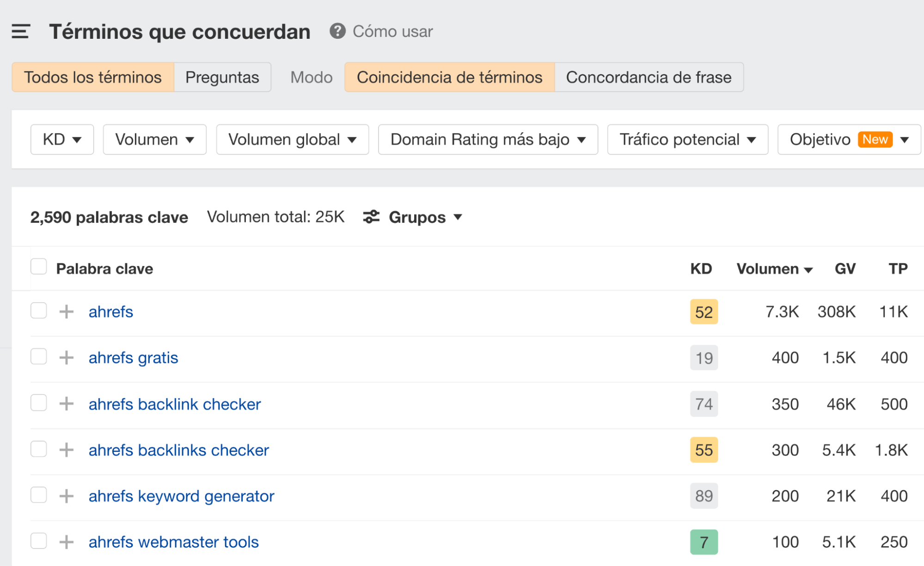This screenshot has width=924, height=566.
Task: Click the plus icon beside 'ahrefs webmaster tools'
Action: pyautogui.click(x=67, y=542)
